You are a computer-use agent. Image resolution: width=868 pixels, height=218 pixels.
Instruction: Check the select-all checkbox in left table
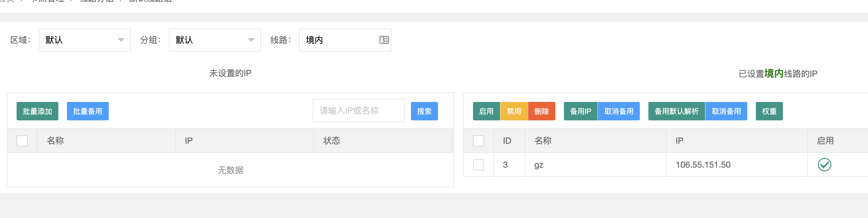point(22,141)
